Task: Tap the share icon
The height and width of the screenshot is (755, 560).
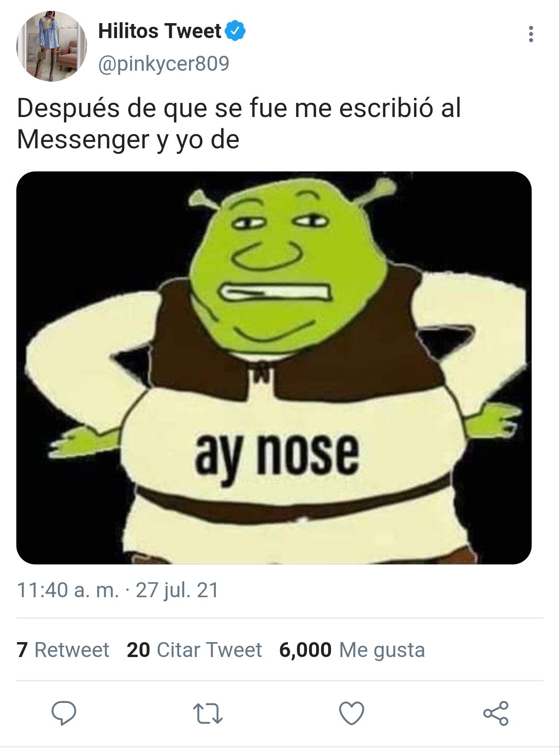Action: [x=496, y=713]
